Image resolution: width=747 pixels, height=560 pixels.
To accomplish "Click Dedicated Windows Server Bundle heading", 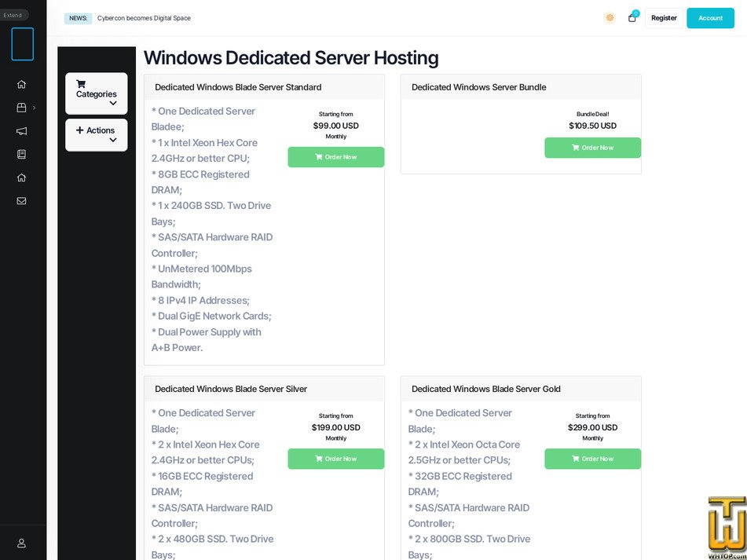I will [x=479, y=87].
